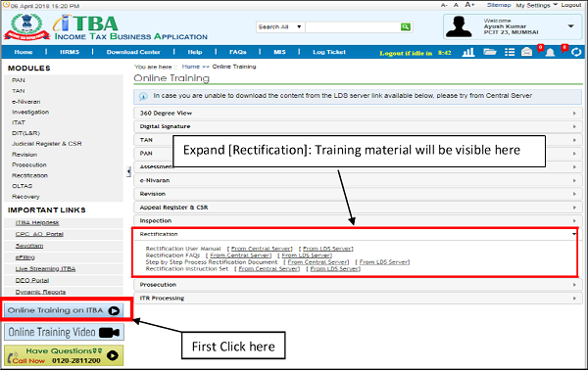Expand the e-Nivaran training section
Viewport: 588px width, 371px height.
358,181
